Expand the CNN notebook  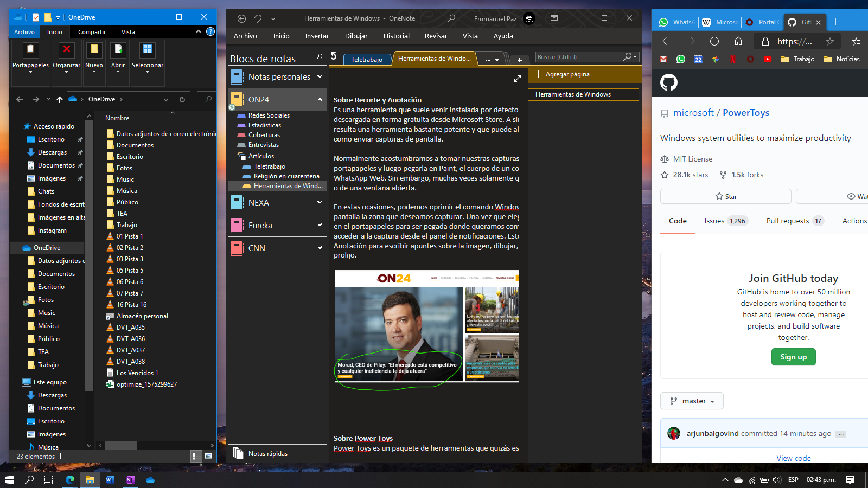click(x=320, y=248)
